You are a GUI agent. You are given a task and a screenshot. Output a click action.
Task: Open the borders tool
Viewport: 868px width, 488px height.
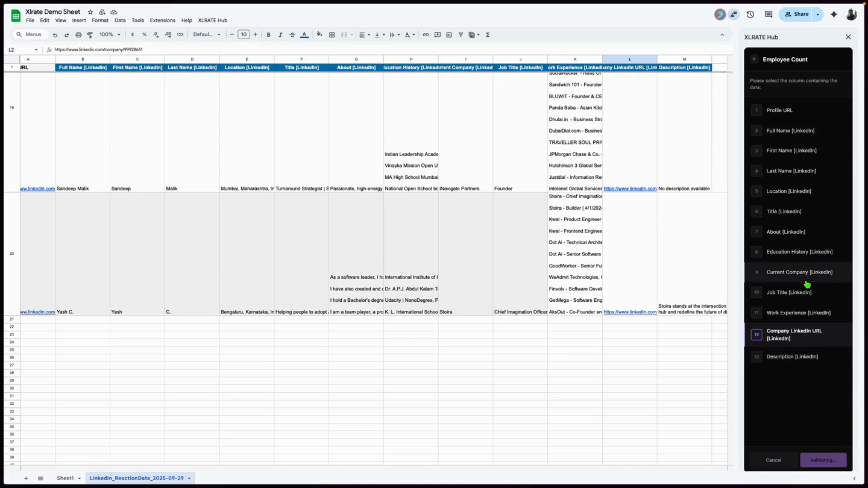click(x=332, y=35)
